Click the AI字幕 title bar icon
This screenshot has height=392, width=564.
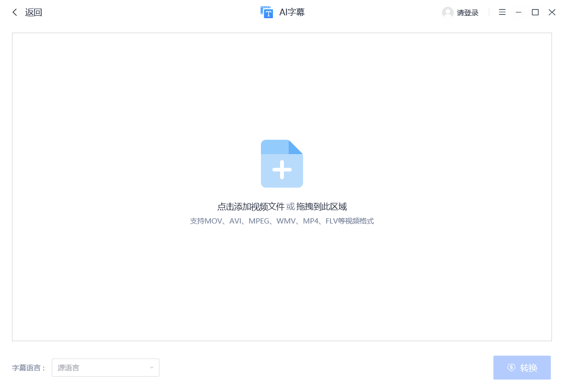(x=267, y=12)
